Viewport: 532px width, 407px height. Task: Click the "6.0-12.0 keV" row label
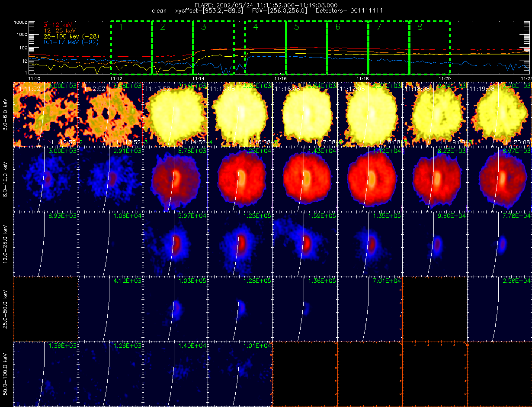pyautogui.click(x=6, y=179)
